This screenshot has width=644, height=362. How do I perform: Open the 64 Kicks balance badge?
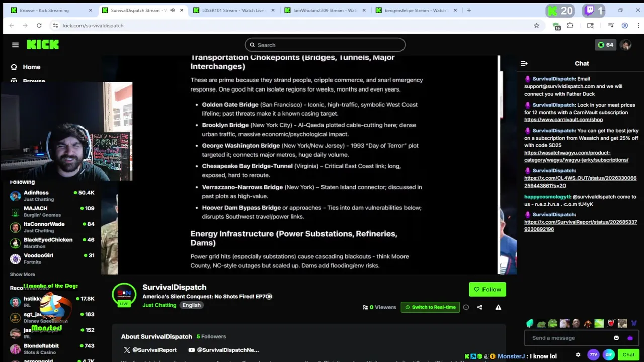click(x=605, y=45)
